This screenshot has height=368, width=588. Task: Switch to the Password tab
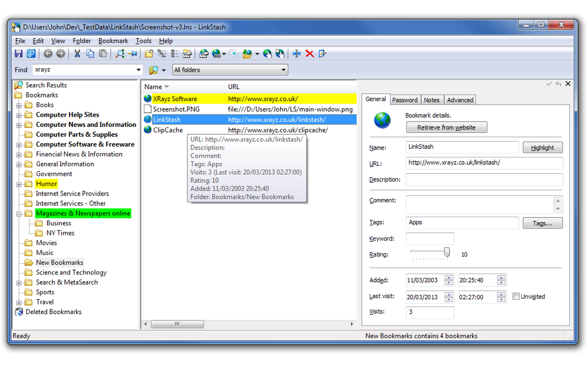click(x=405, y=100)
